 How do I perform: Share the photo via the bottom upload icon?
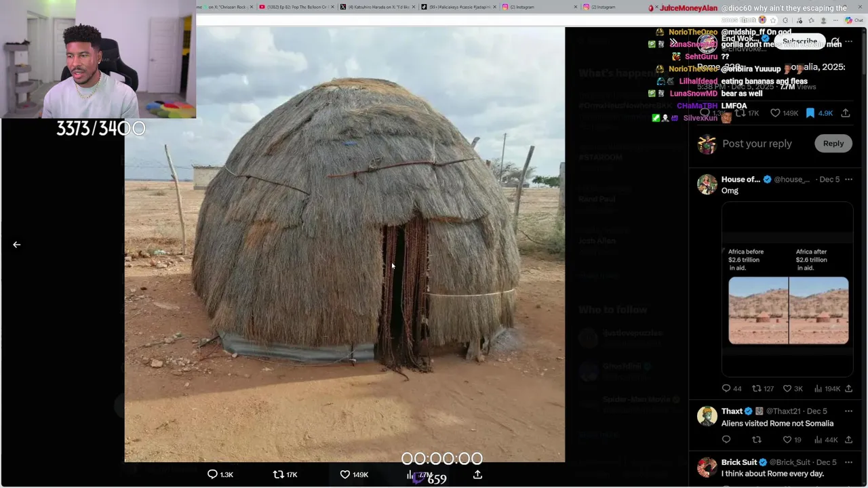(x=477, y=474)
